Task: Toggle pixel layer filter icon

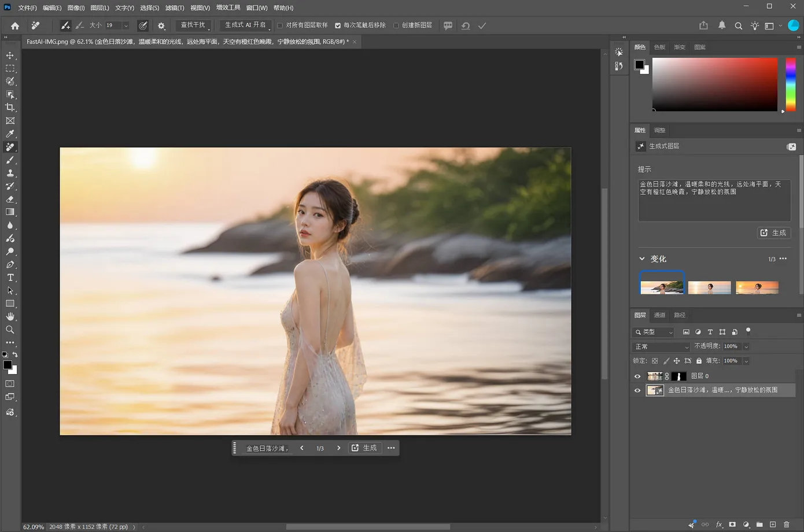Action: pyautogui.click(x=686, y=332)
